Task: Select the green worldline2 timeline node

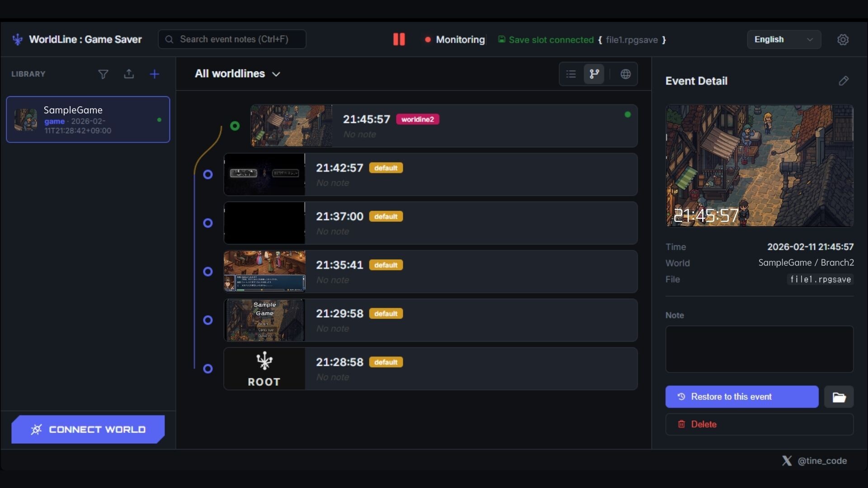Action: [x=235, y=126]
